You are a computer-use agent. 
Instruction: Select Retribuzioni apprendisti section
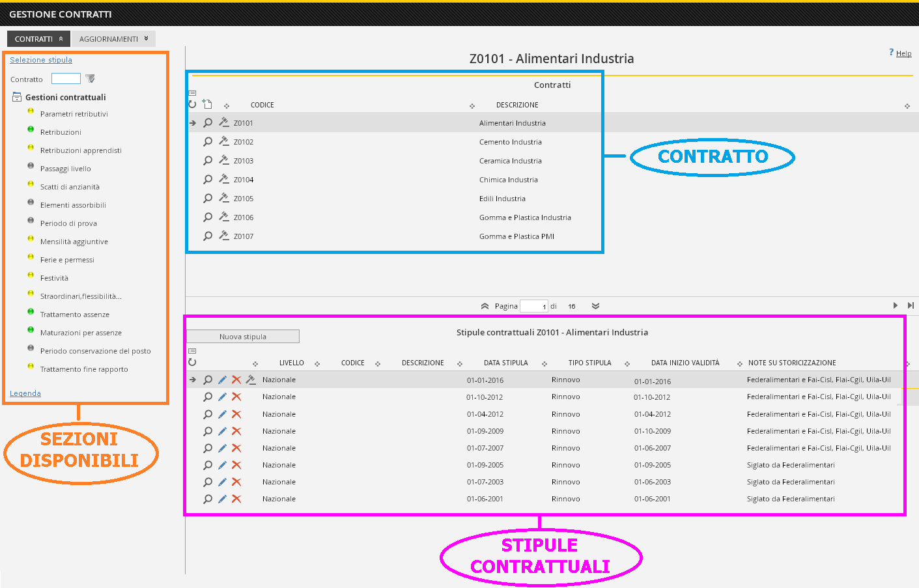click(81, 150)
